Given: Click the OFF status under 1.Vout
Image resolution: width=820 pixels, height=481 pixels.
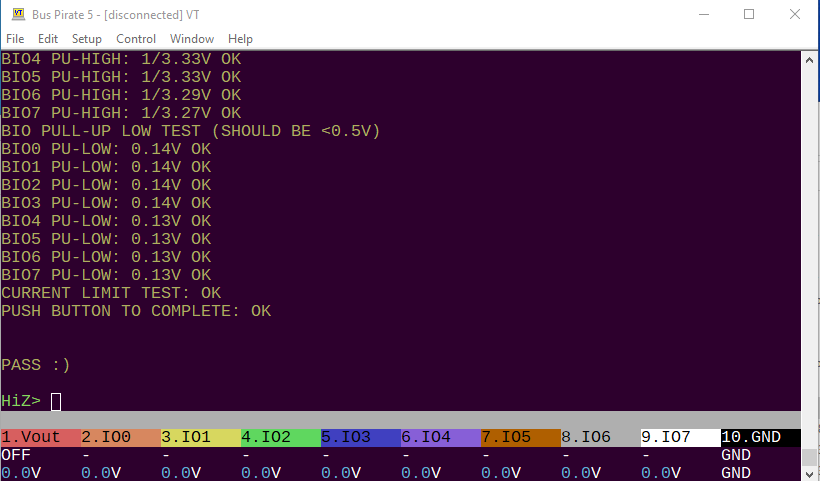Looking at the screenshot, I should (16, 455).
